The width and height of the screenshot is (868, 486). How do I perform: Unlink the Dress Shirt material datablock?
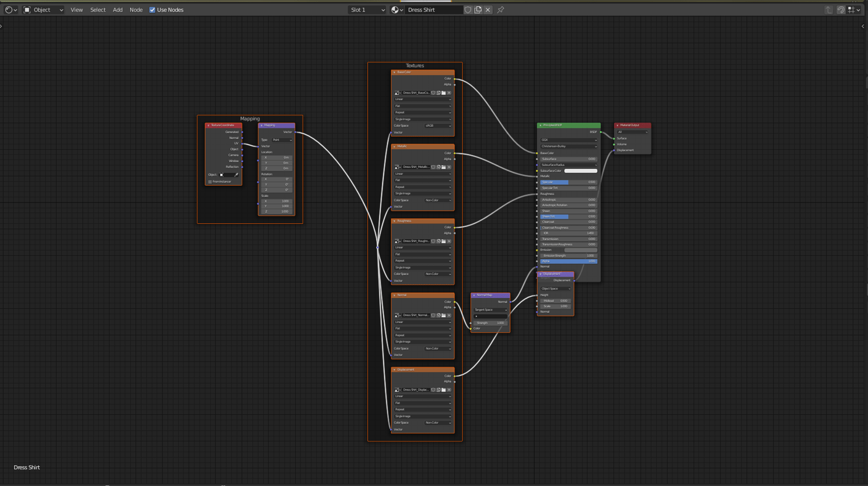pos(488,10)
